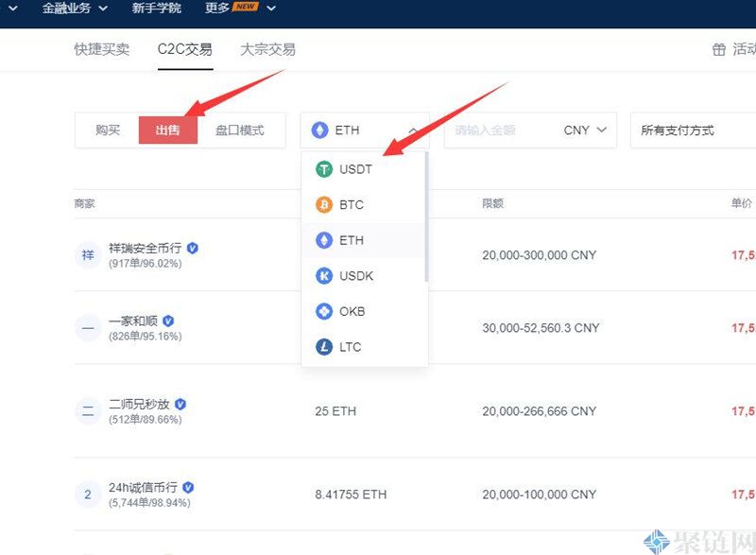Pick the USDK coin icon in list
Viewport: 756px width, 555px height.
(x=324, y=276)
